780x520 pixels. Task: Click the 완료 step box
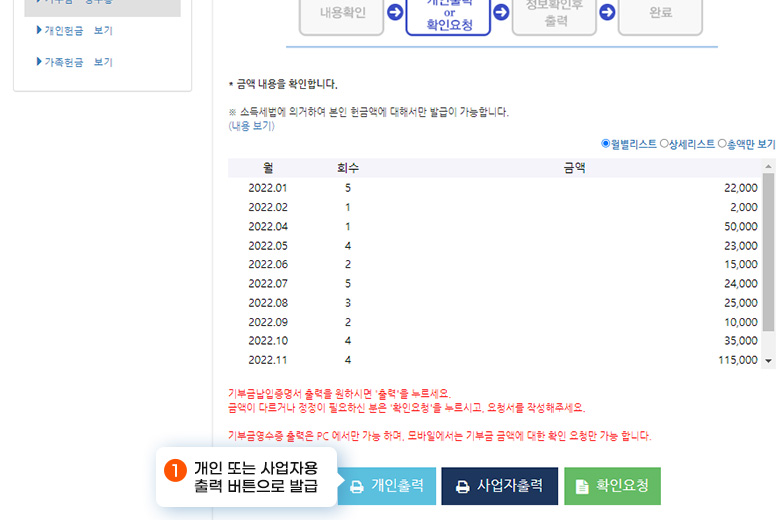660,14
